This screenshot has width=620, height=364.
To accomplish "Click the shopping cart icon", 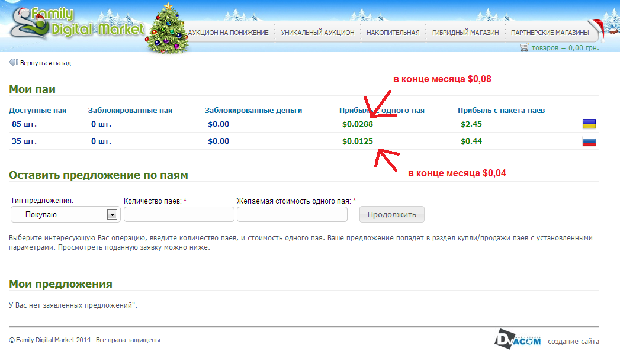I will pos(524,47).
